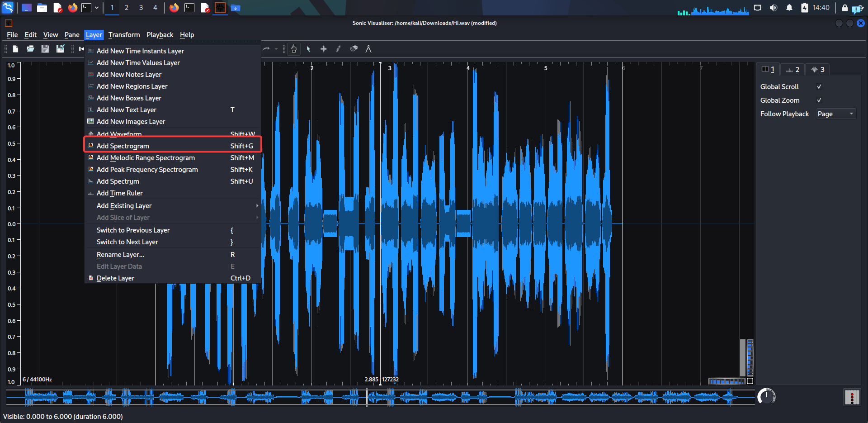Open the terminal launcher dropdown arrow

pyautogui.click(x=97, y=8)
